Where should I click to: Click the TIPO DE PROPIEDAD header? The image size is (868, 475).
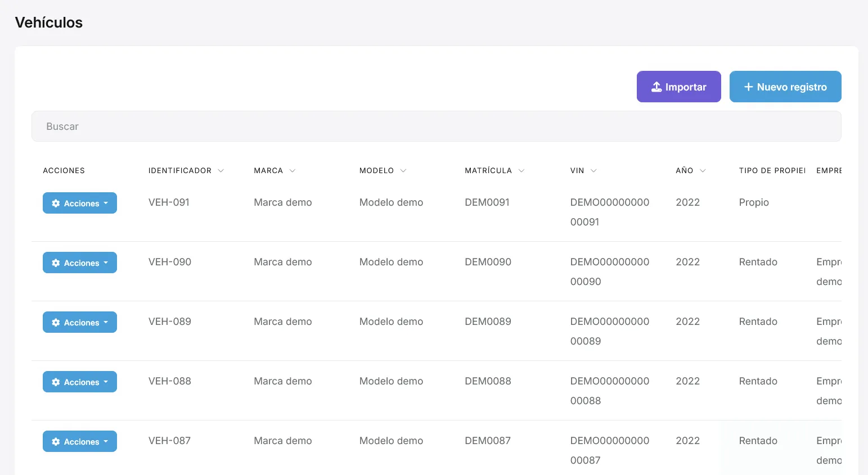click(772, 171)
